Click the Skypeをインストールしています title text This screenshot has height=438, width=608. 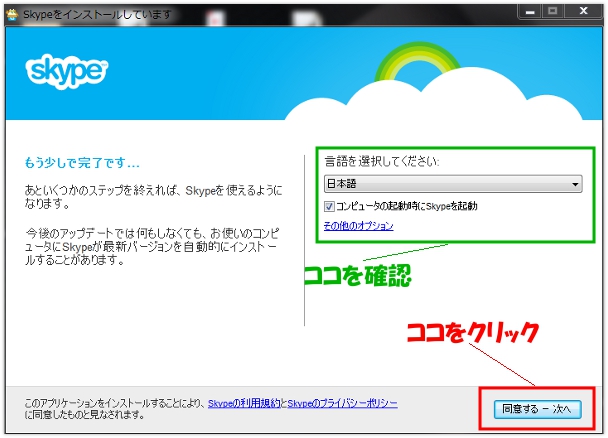(x=97, y=15)
